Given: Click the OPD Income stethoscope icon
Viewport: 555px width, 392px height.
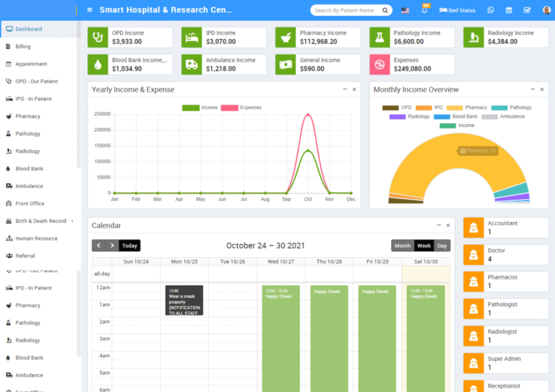Looking at the screenshot, I should (x=98, y=37).
